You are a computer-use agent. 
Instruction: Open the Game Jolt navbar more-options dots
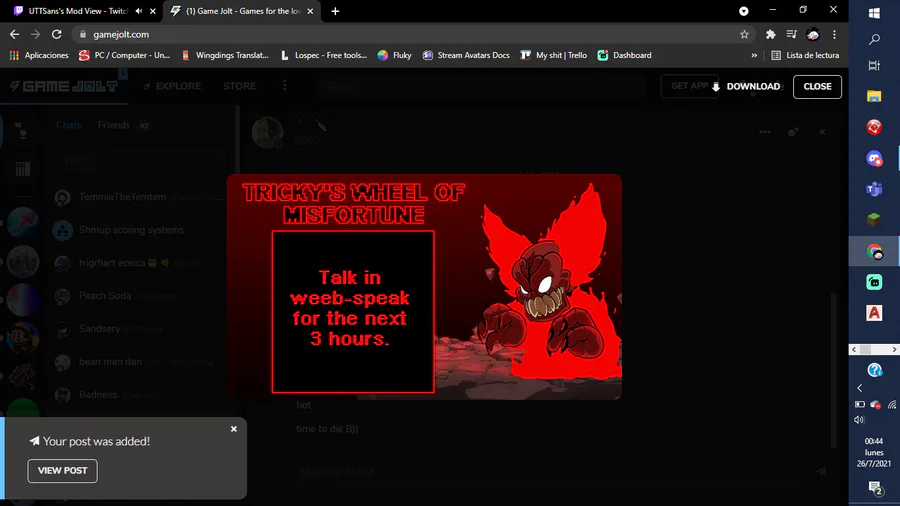[x=284, y=86]
